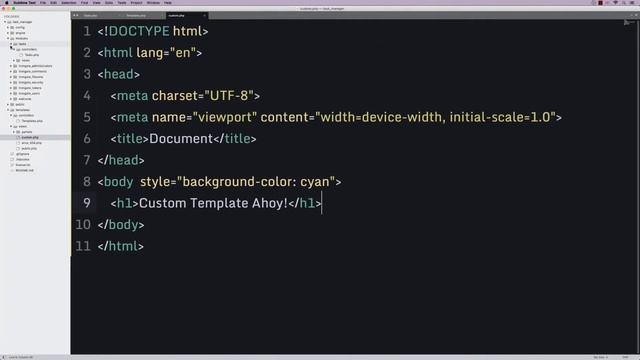
Task: Select the trongate_users folder label
Action: [29, 93]
